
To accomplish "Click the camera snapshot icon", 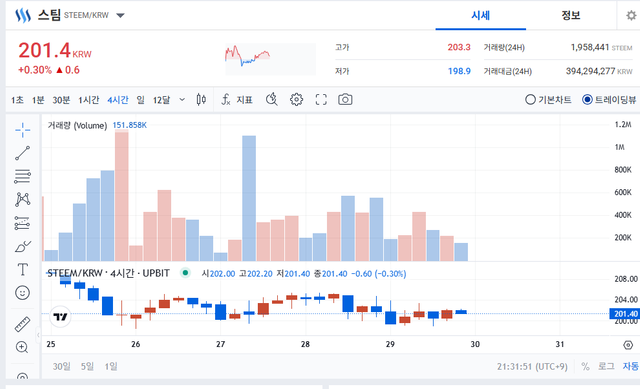I will [345, 100].
